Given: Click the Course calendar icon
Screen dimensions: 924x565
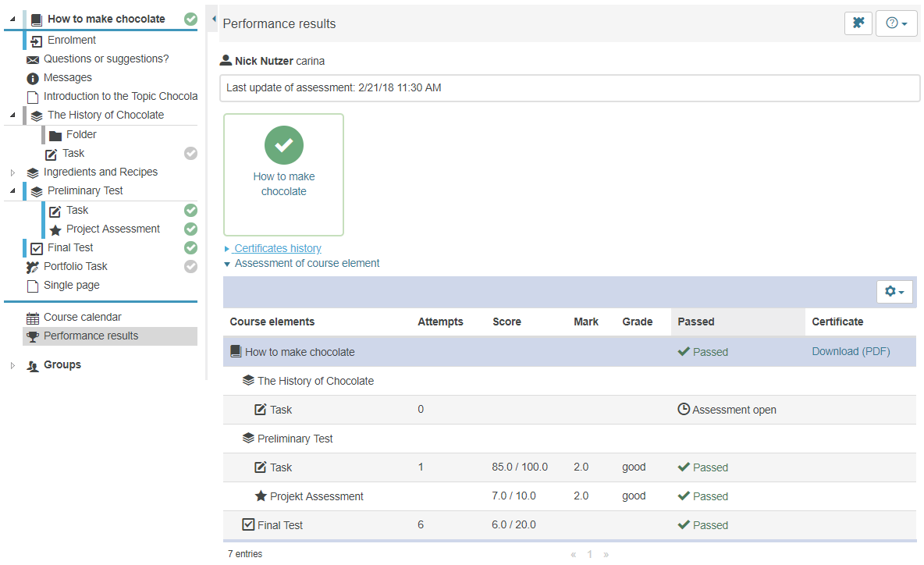Looking at the screenshot, I should pyautogui.click(x=33, y=318).
